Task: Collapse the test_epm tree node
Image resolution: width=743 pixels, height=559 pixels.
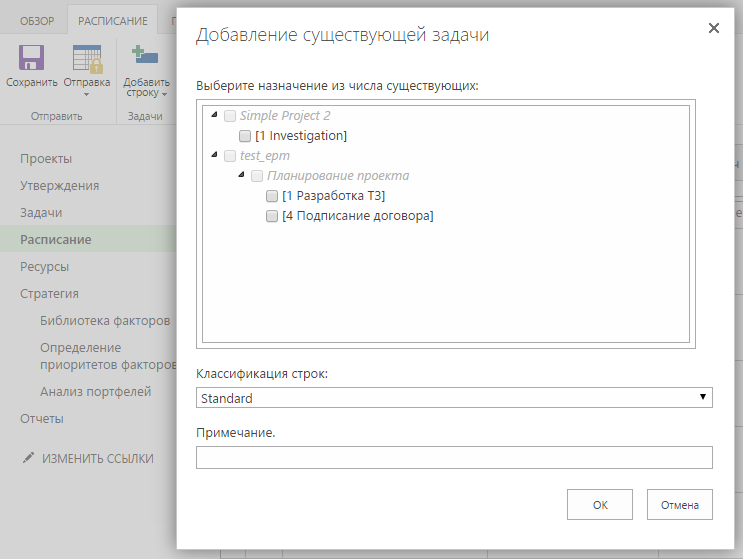Action: point(215,154)
